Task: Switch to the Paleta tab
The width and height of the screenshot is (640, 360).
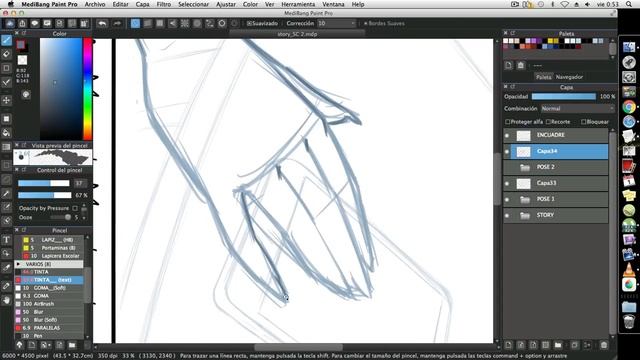Action: (543, 77)
